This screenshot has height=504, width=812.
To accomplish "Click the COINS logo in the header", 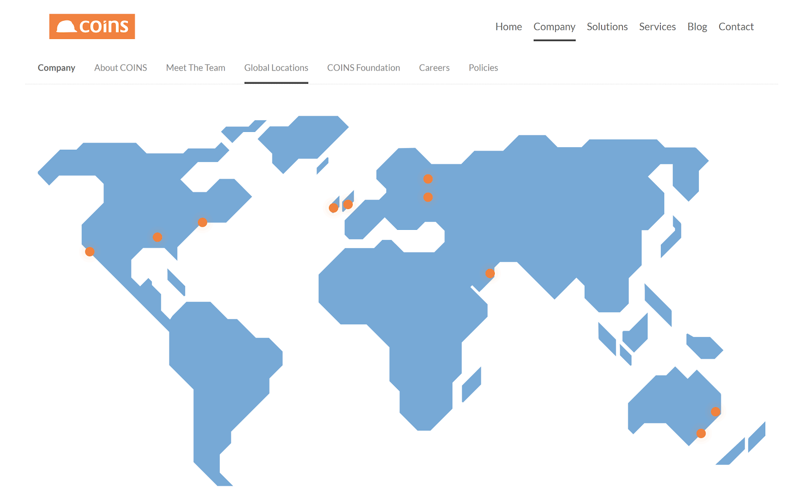I will tap(92, 26).
